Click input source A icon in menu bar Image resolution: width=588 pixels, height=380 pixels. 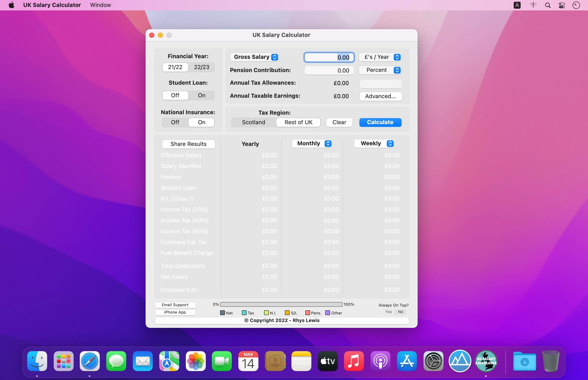click(x=517, y=5)
